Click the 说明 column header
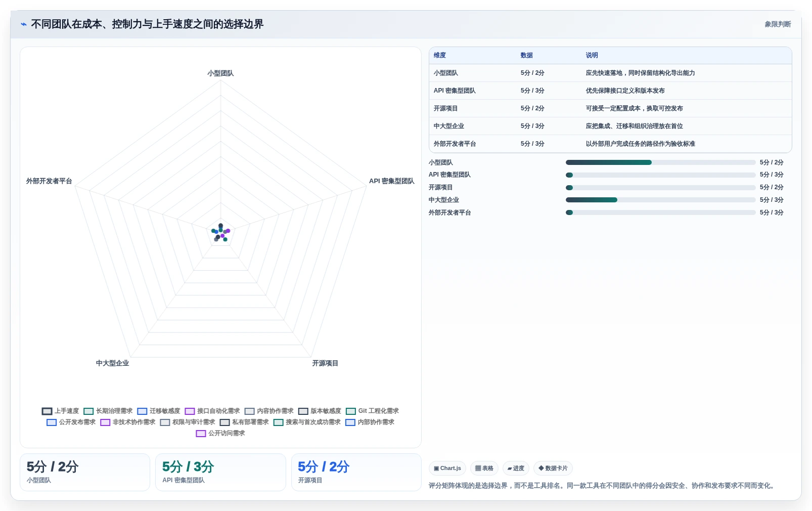 [592, 55]
